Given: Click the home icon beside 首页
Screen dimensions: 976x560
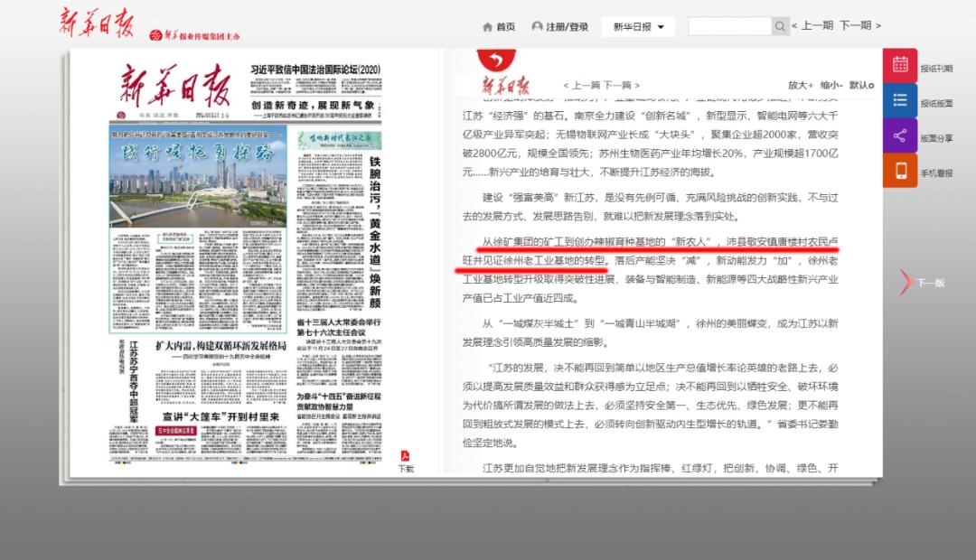Looking at the screenshot, I should click(487, 27).
